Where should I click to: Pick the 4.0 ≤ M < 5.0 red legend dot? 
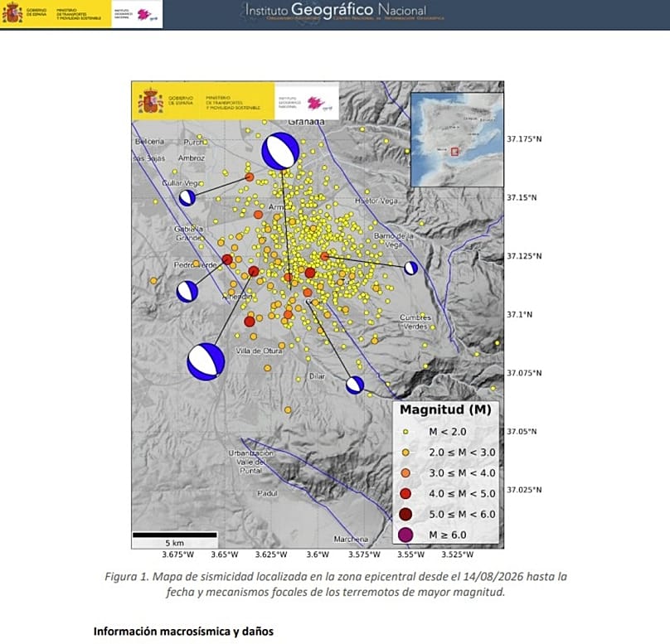[405, 494]
